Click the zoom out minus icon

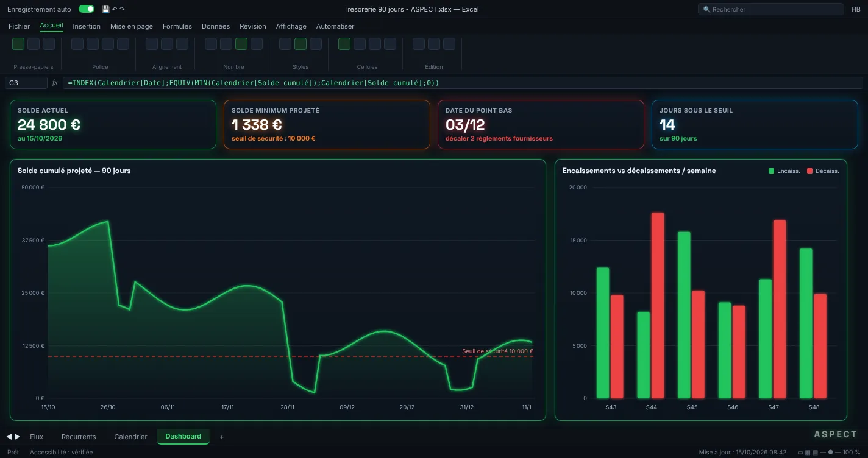click(823, 453)
